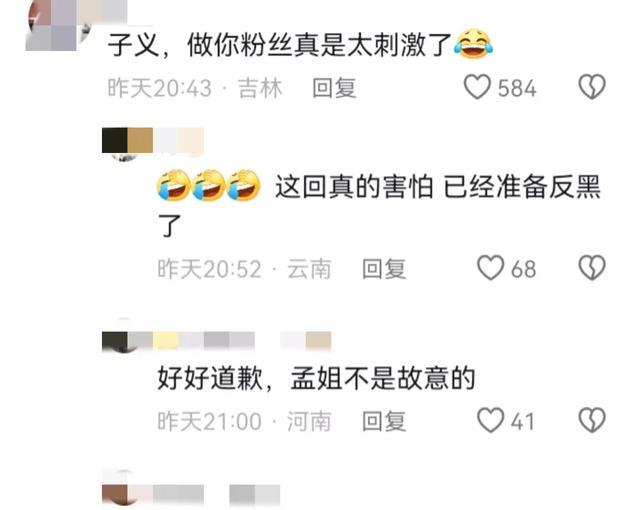Open the top commenter's blurred avatar
Viewport: 640px width, 510px height.
click(59, 25)
